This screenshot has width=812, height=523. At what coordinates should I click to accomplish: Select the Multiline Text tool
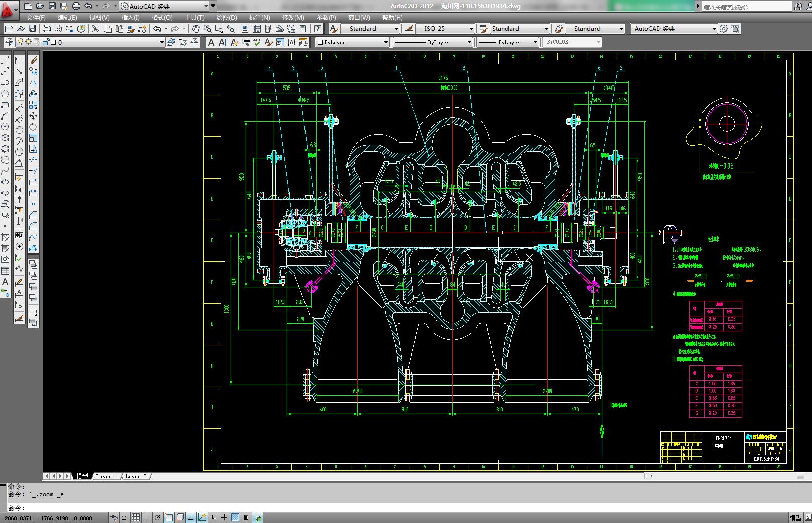tap(6, 282)
